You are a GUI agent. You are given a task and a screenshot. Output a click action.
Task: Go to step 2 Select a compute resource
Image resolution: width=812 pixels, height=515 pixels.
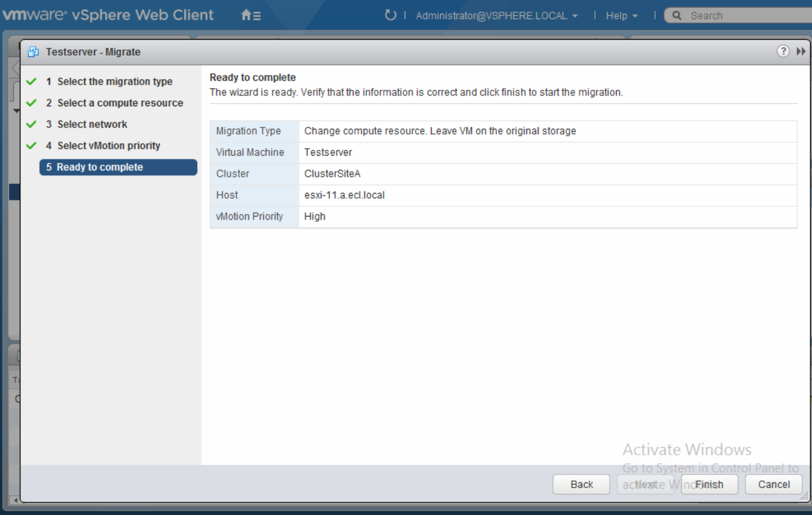pyautogui.click(x=120, y=103)
